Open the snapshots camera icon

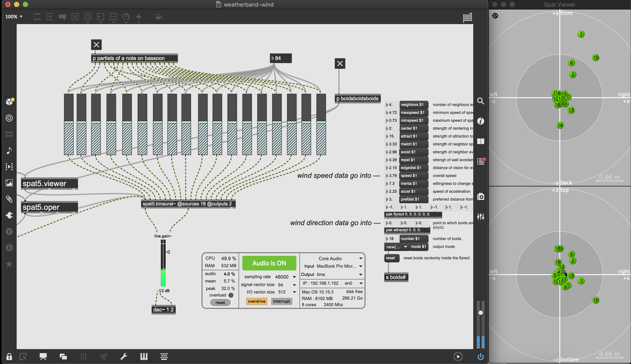[480, 196]
